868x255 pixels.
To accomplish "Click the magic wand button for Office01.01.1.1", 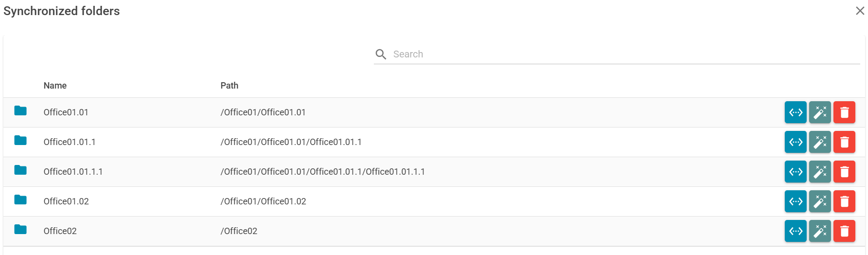I will (820, 172).
